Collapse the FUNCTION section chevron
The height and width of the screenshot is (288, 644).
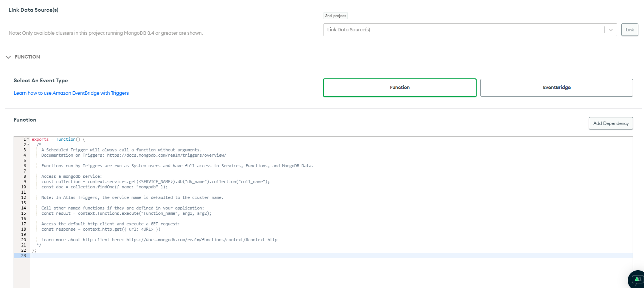pos(8,57)
